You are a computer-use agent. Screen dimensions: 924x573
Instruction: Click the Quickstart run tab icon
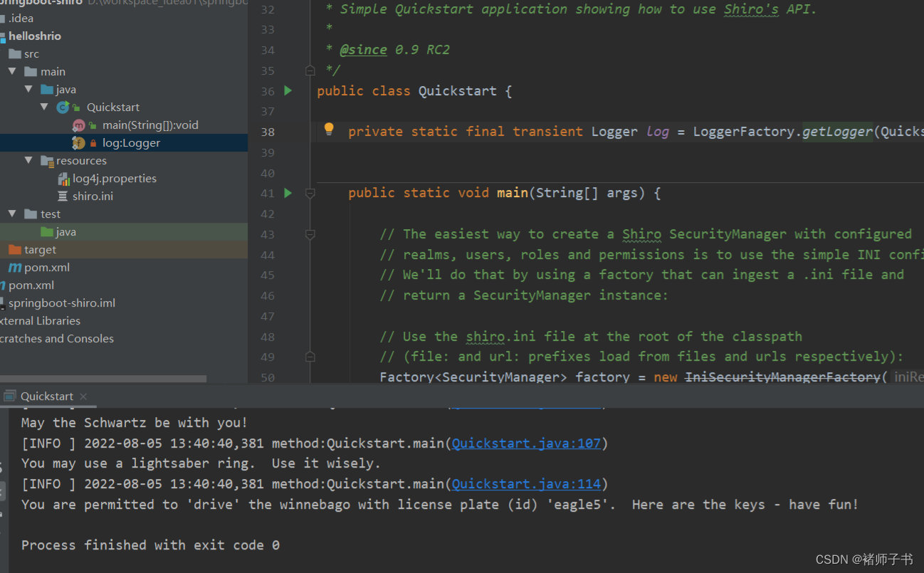(x=10, y=396)
